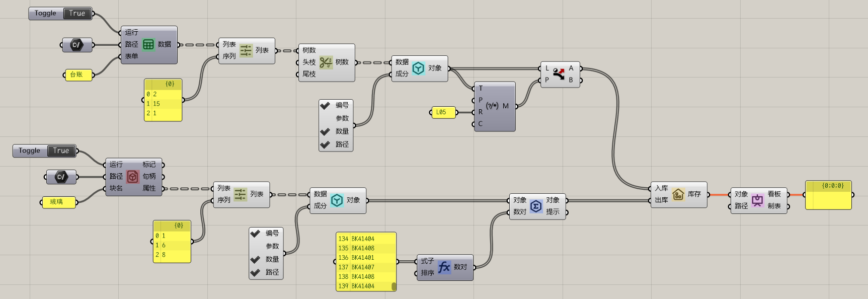Click the red cube icon on the 块名 block component
The height and width of the screenshot is (299, 868).
[132, 177]
